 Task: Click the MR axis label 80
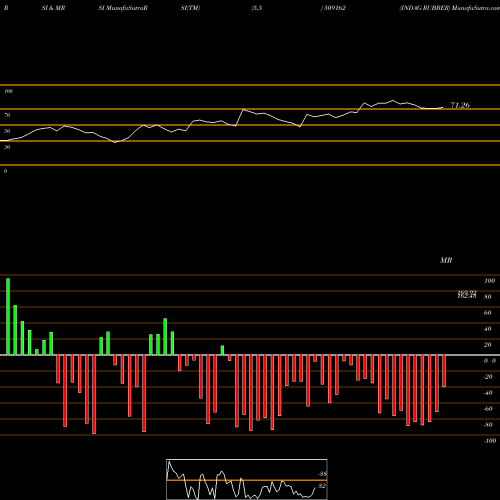point(488,297)
